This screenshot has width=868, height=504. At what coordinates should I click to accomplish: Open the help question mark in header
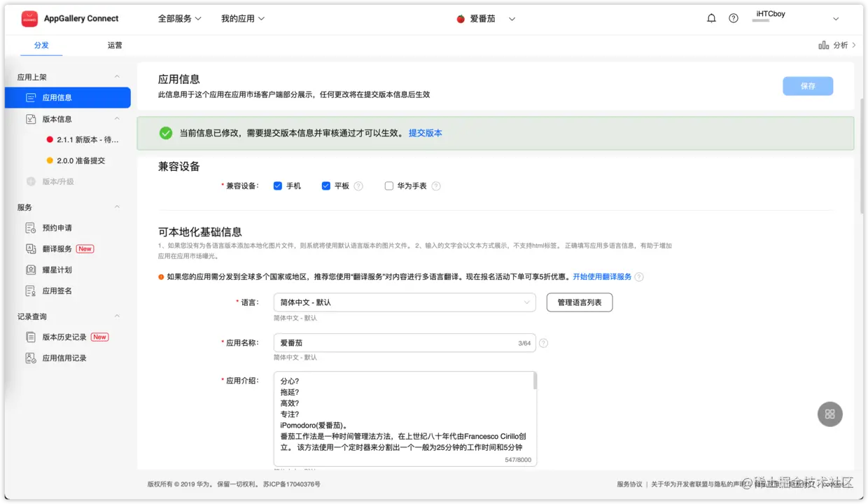tap(734, 19)
